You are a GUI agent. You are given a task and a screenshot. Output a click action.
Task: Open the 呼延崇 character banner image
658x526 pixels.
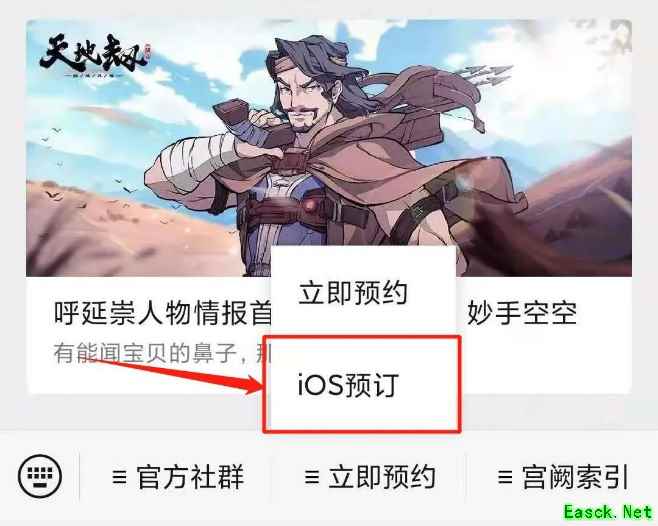(x=329, y=148)
